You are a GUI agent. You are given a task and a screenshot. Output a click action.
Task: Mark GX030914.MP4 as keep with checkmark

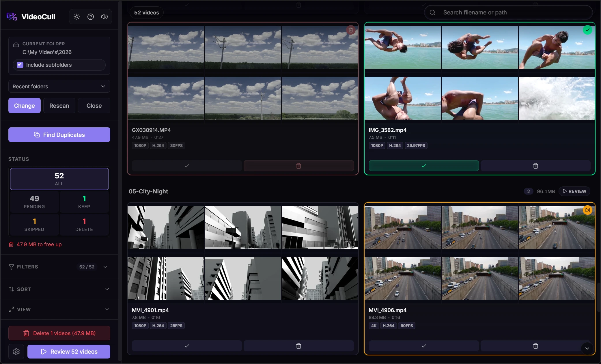coord(187,166)
